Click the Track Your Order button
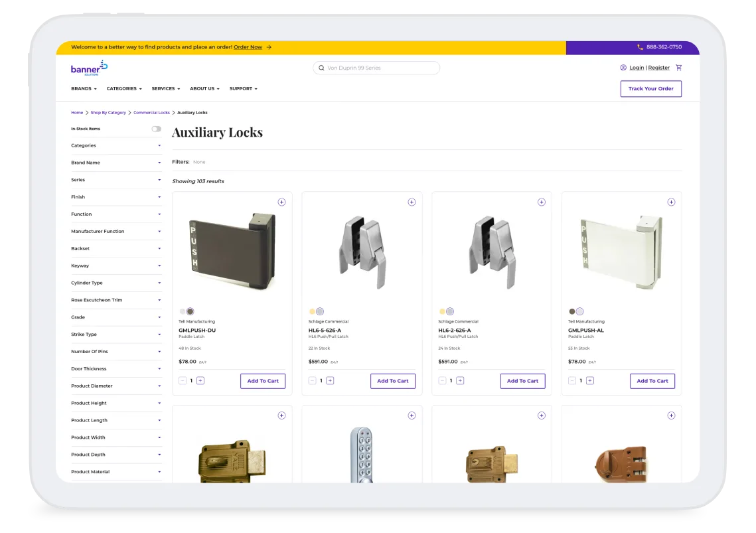This screenshot has height=533, width=756. click(x=651, y=89)
